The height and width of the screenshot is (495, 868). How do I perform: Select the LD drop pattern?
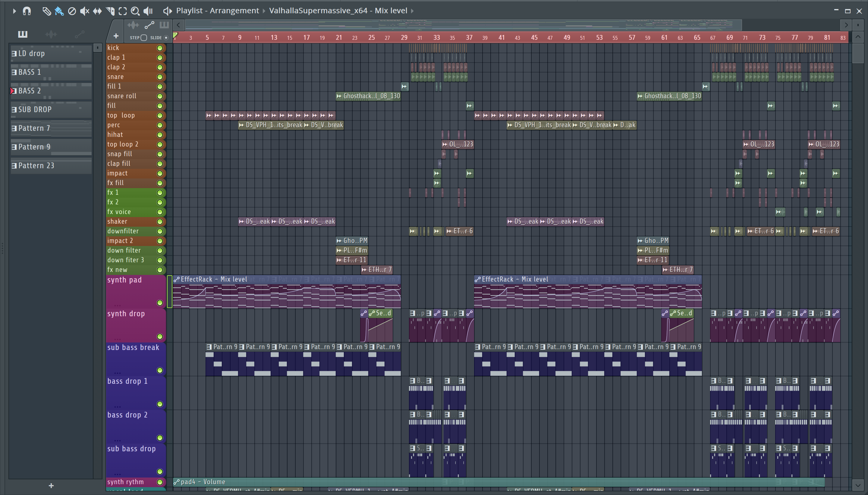[51, 54]
